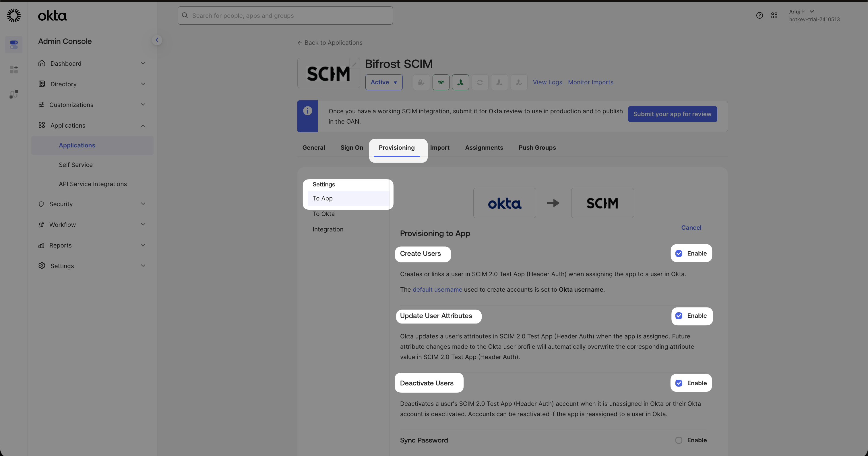
Task: Click Cancel on Provisioning to App
Action: click(691, 228)
